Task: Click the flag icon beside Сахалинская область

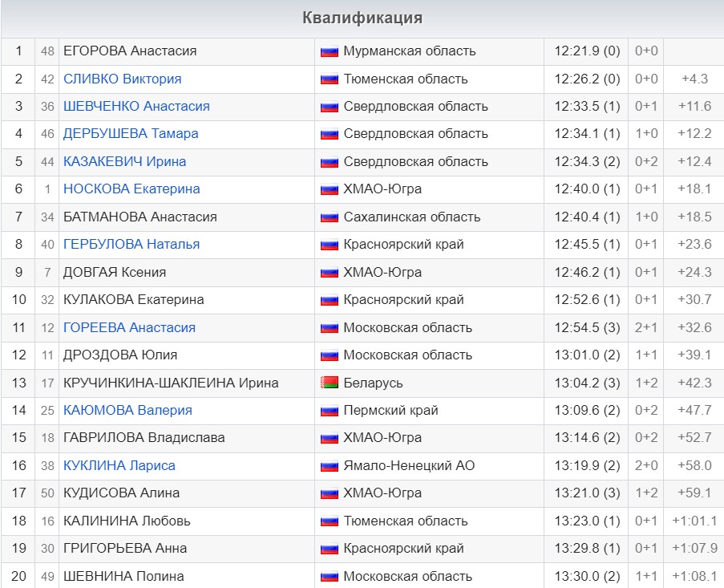Action: tap(329, 217)
